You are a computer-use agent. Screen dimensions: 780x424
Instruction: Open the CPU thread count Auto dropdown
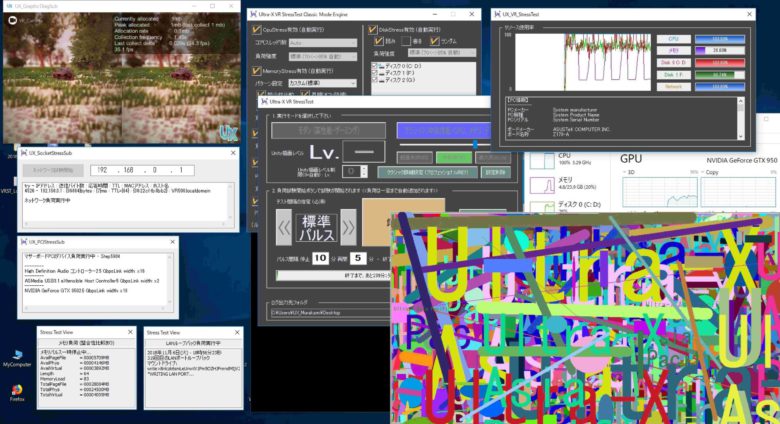(x=323, y=43)
